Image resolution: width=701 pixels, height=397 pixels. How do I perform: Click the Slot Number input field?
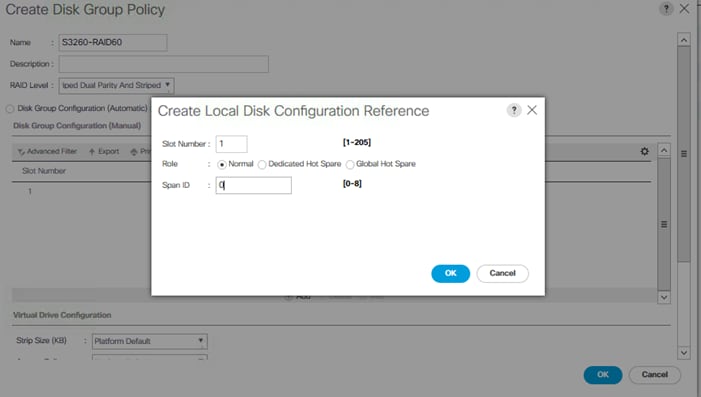(x=231, y=144)
